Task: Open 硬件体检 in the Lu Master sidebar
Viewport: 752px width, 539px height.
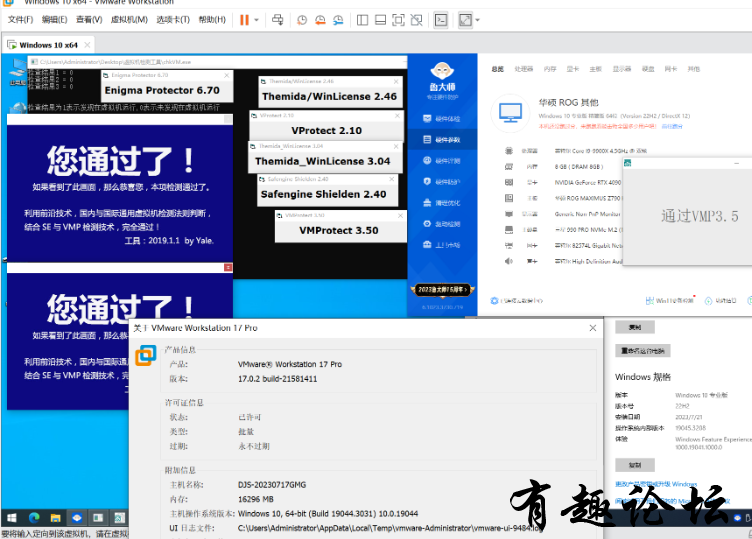Action: 442,118
